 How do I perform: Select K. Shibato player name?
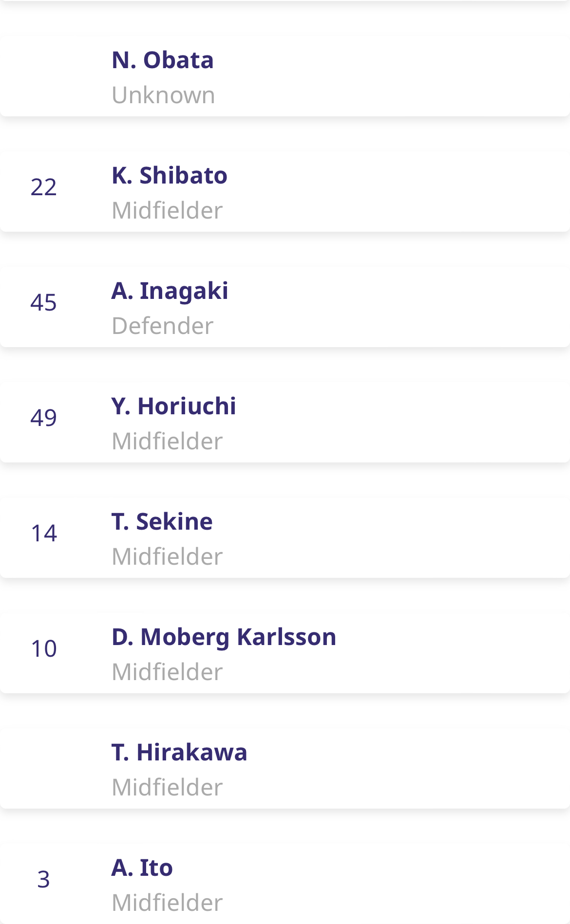point(169,176)
